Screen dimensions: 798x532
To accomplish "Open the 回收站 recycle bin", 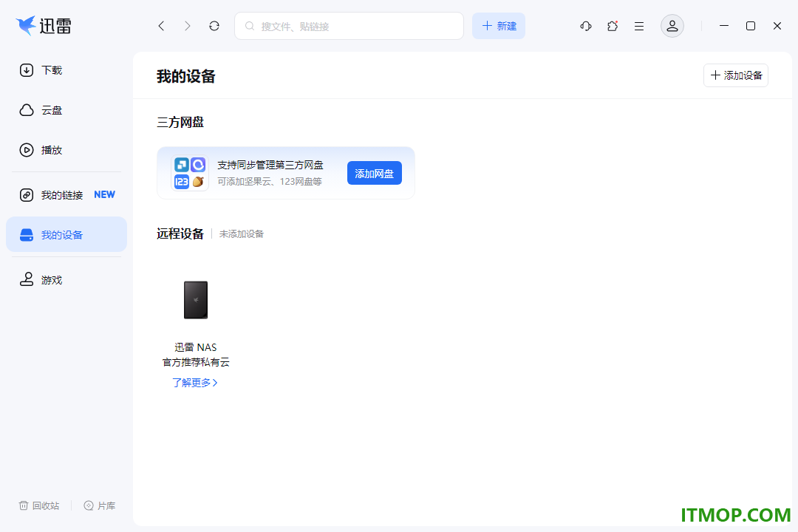I will click(39, 505).
